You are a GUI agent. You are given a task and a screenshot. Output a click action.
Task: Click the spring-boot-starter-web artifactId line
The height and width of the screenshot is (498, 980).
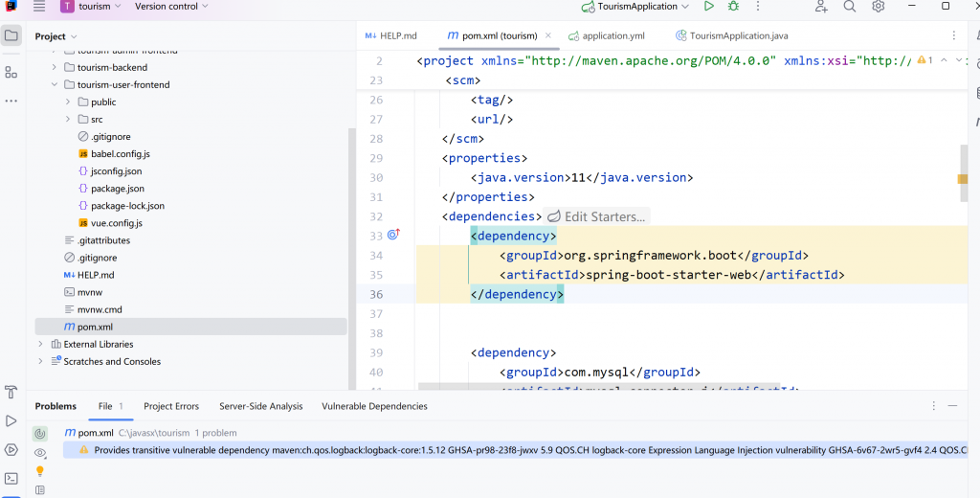[x=672, y=275]
